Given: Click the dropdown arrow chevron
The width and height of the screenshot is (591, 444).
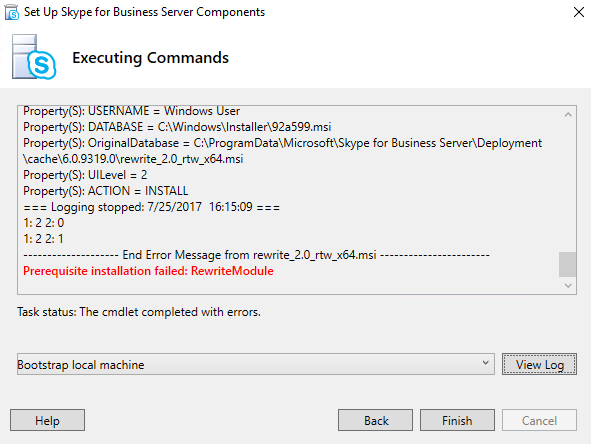Looking at the screenshot, I should tap(485, 363).
